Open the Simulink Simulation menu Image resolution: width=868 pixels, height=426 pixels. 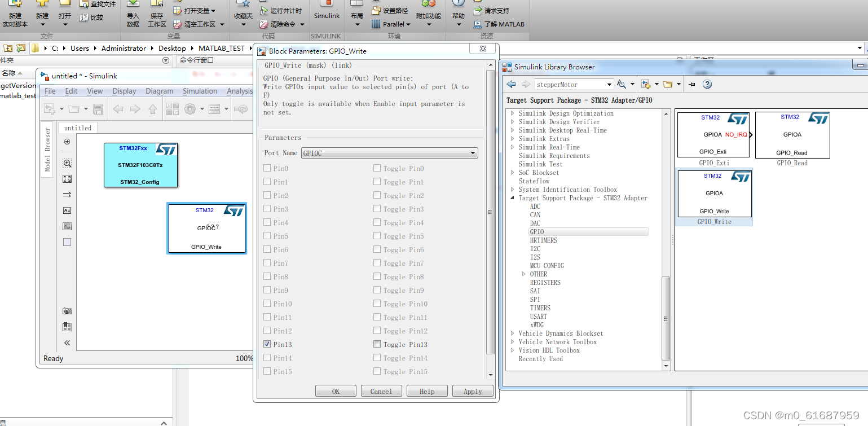(200, 91)
